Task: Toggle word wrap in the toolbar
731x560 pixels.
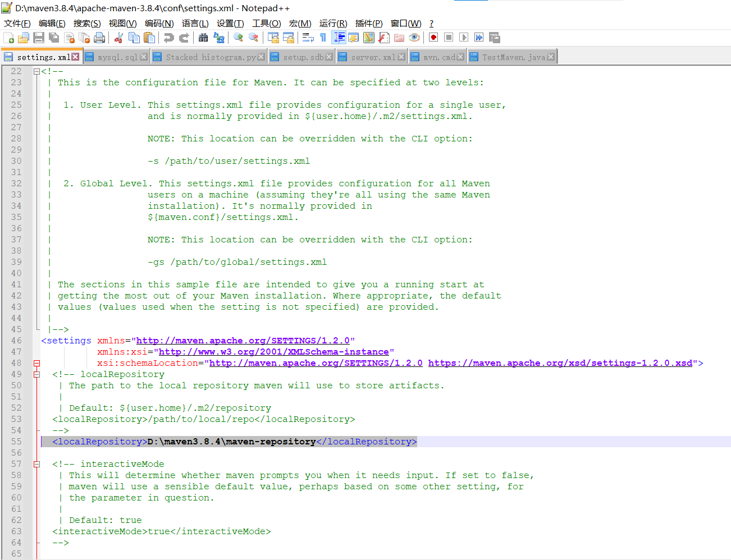Action: click(x=308, y=38)
